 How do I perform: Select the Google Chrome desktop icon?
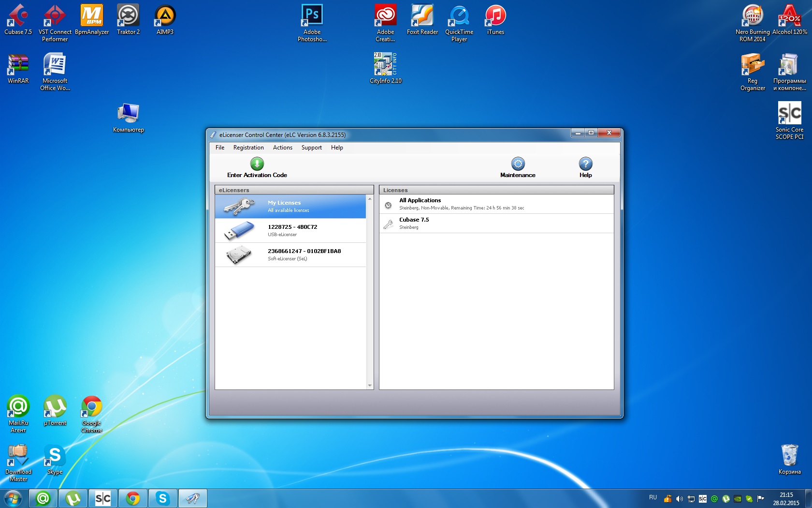(92, 414)
